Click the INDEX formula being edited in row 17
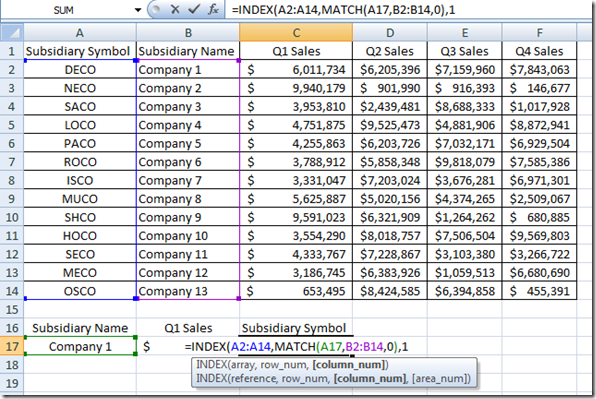 296,347
